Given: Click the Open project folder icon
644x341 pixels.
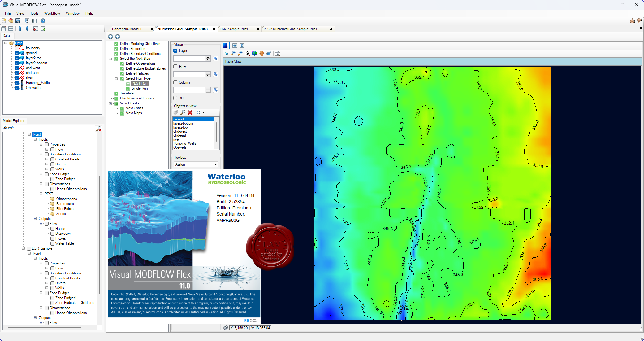Looking at the screenshot, I should 11,21.
